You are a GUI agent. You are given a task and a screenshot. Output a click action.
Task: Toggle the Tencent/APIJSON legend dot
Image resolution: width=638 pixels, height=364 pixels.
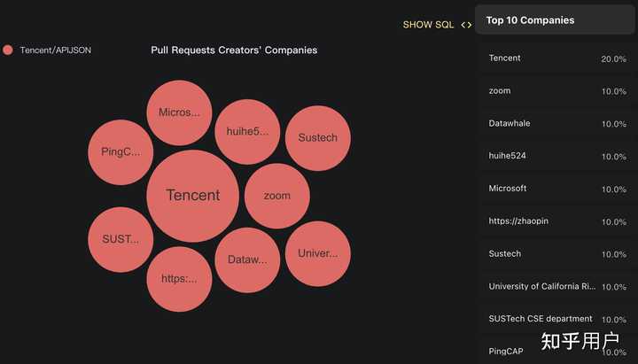[8, 50]
